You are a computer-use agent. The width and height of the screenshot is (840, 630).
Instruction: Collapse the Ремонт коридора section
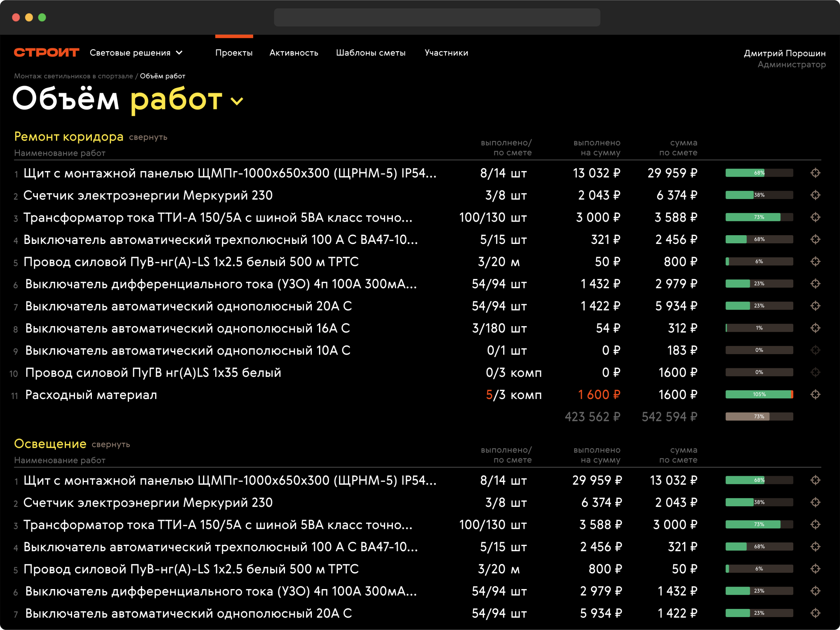click(148, 137)
